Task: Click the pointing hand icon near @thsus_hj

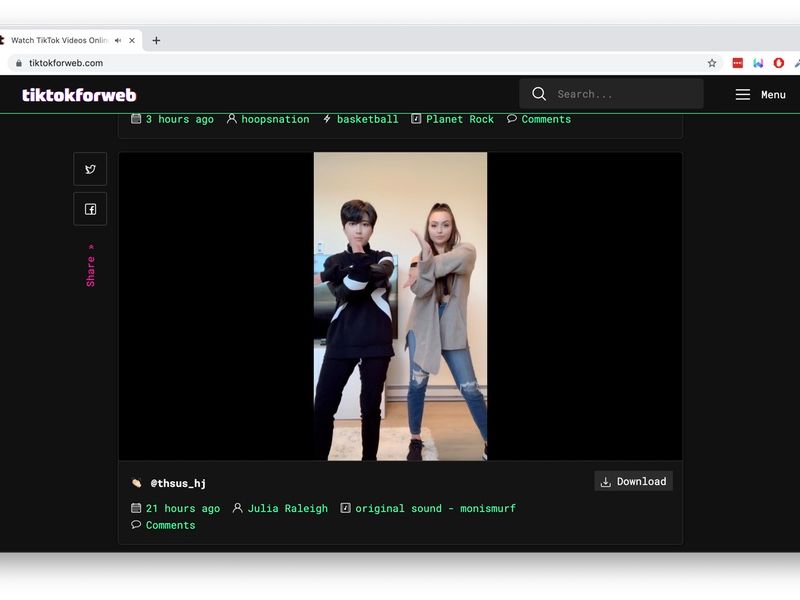Action: coord(135,481)
